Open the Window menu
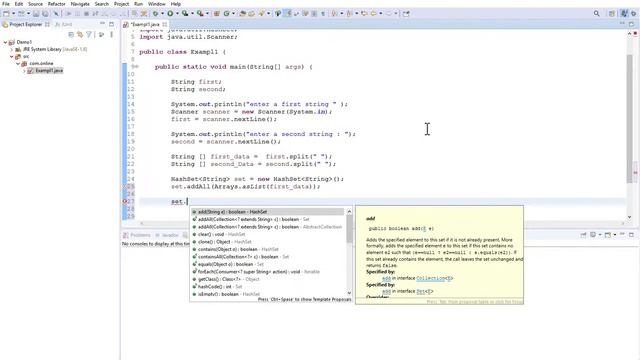This screenshot has width=640, height=360. 156,4
